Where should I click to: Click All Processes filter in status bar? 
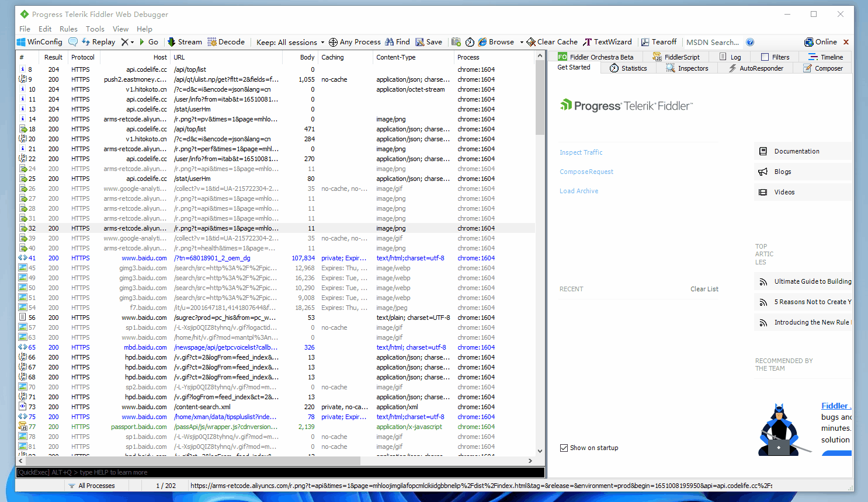pos(91,486)
